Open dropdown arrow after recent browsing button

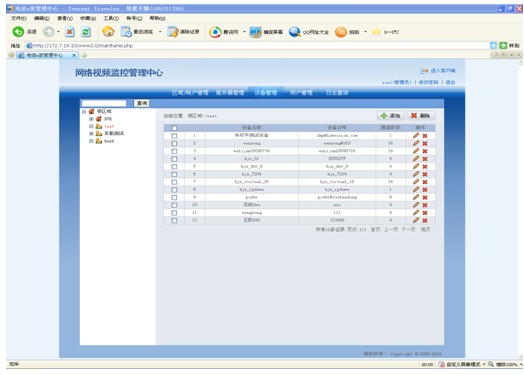pos(160,32)
